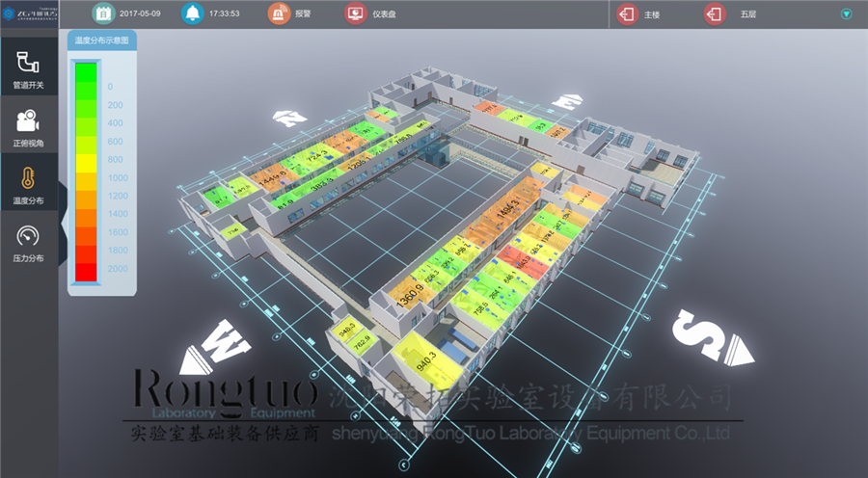The image size is (868, 478).
Task: Click the calendar date icon
Action: [103, 14]
